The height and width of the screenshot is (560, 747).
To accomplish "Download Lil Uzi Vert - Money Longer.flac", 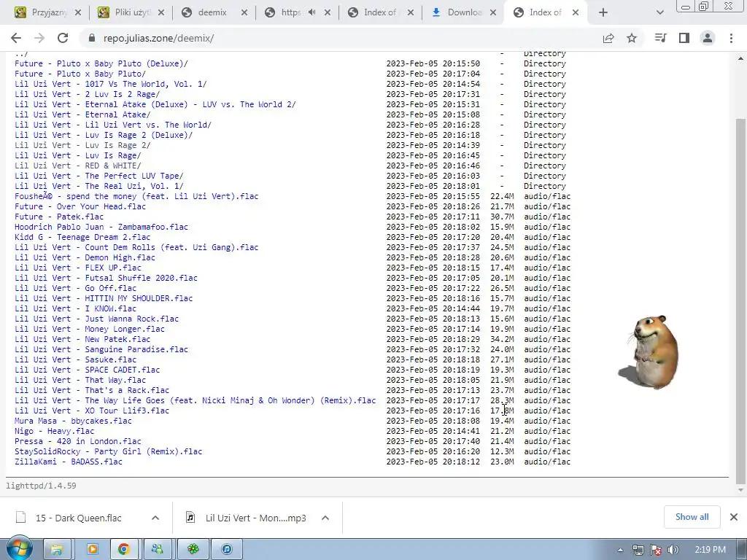I will coord(90,329).
